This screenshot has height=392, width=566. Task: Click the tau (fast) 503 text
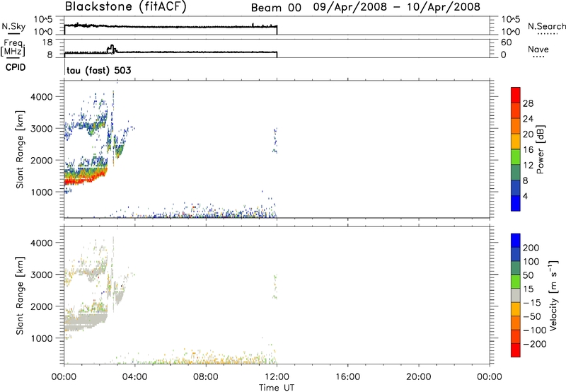pyautogui.click(x=99, y=70)
